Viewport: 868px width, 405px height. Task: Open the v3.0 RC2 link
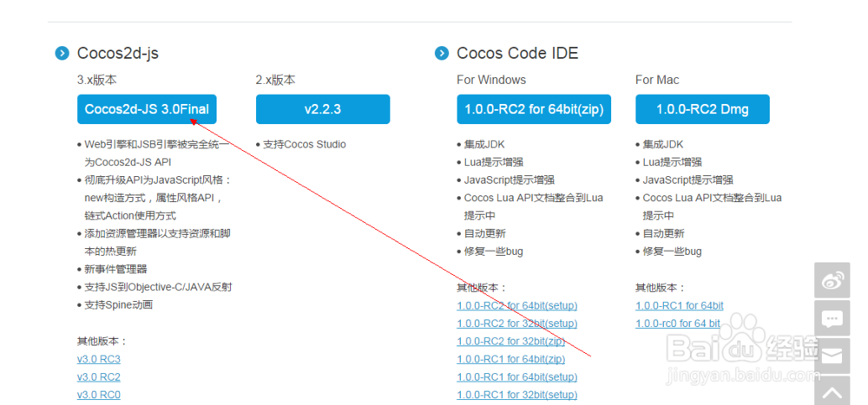pos(99,376)
